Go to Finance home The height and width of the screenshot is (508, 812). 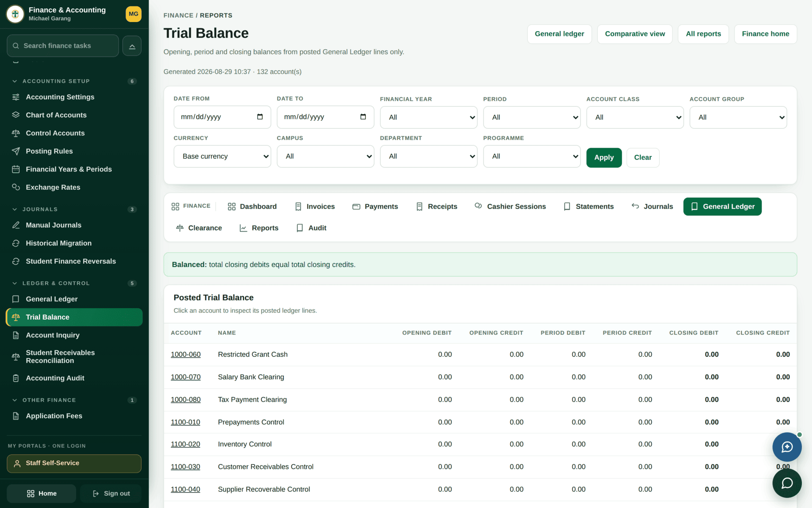[765, 34]
